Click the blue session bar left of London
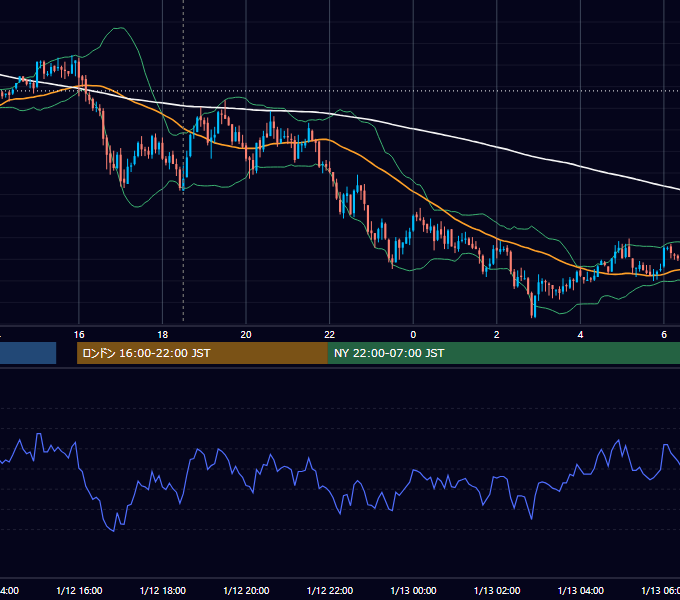 (x=28, y=353)
